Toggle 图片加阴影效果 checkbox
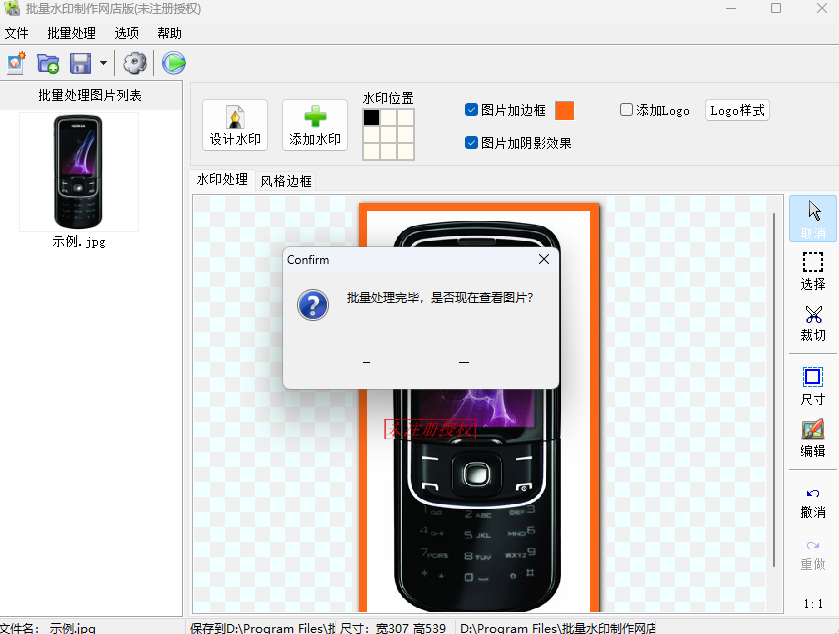The image size is (839, 634). (x=471, y=143)
